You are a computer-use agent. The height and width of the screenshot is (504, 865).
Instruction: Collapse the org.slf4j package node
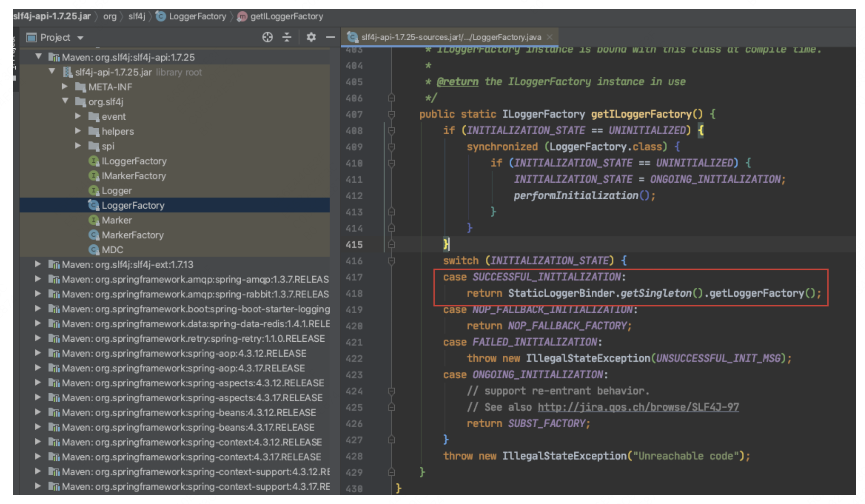tap(65, 101)
